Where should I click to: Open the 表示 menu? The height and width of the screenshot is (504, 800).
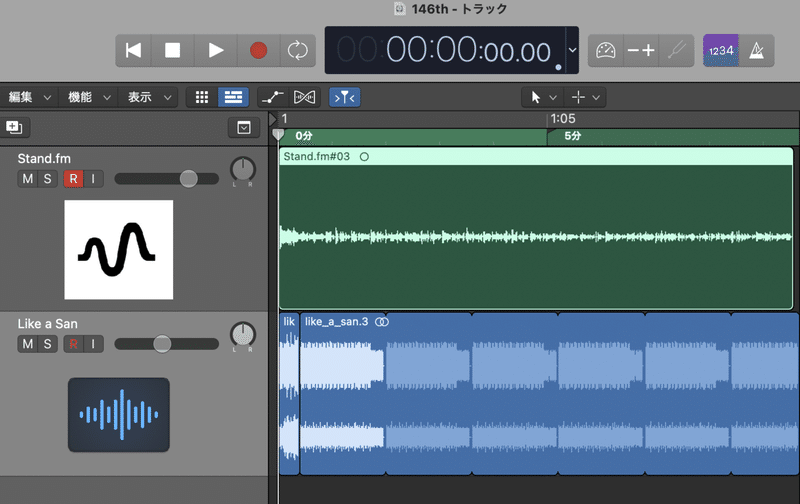[x=148, y=97]
